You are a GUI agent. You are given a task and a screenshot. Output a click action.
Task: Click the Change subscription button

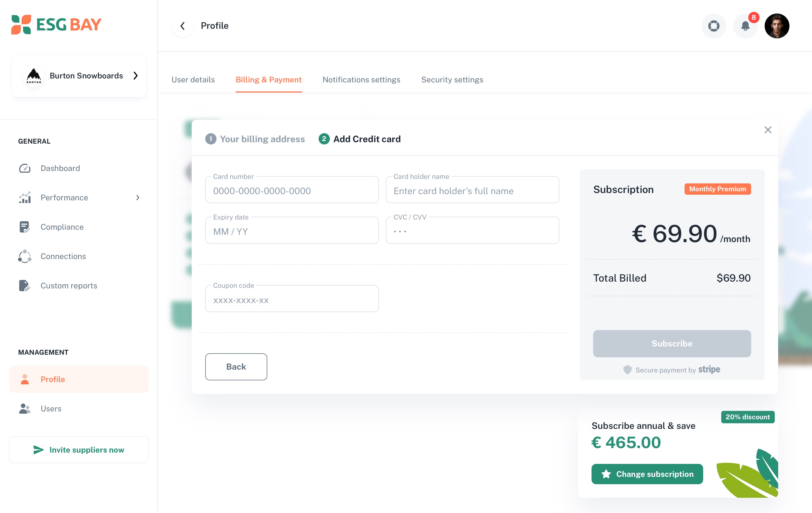tap(647, 475)
